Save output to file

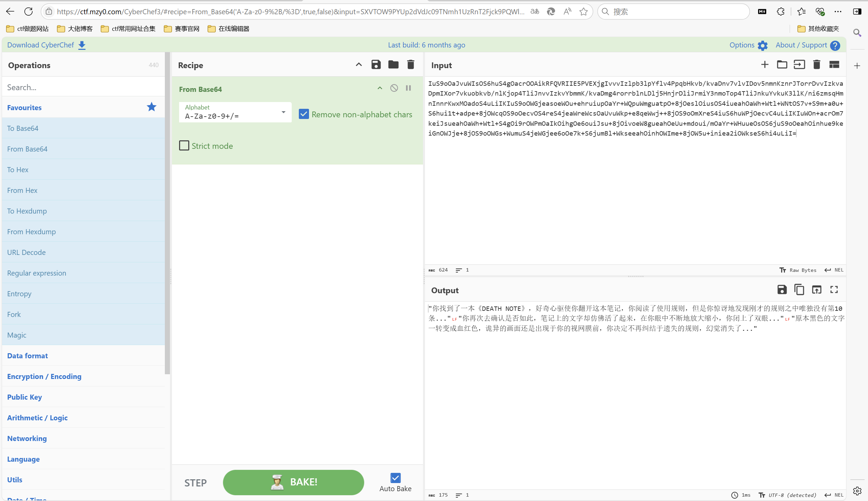(782, 290)
